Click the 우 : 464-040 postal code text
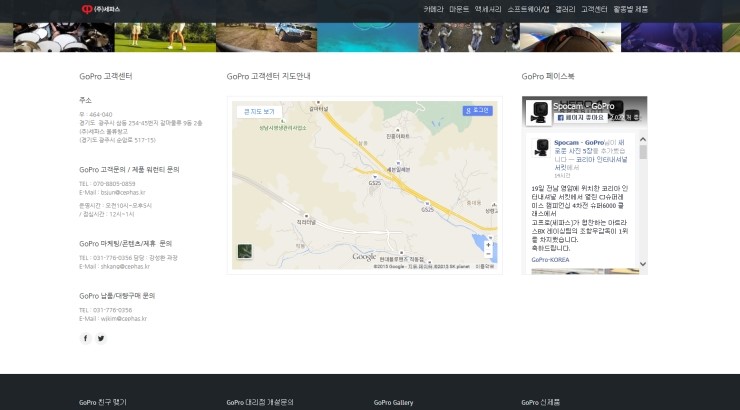The image size is (740, 410). click(96, 115)
